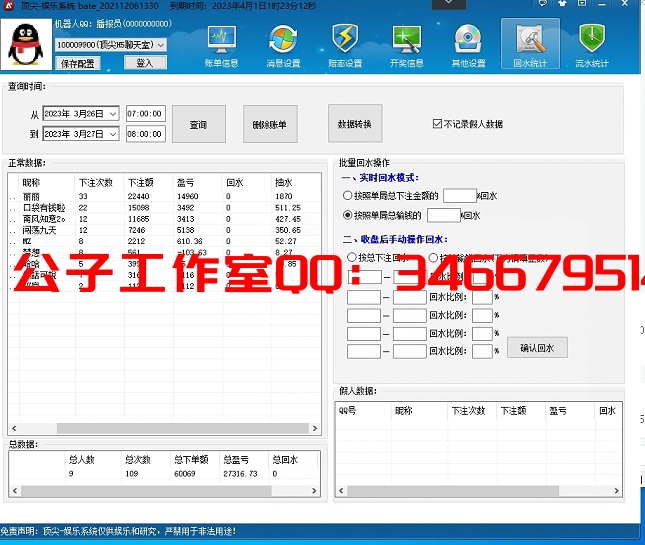Image resolution: width=645 pixels, height=545 pixels.
Task: Click the QQ号 column header in 假人数据
Action: 364,410
